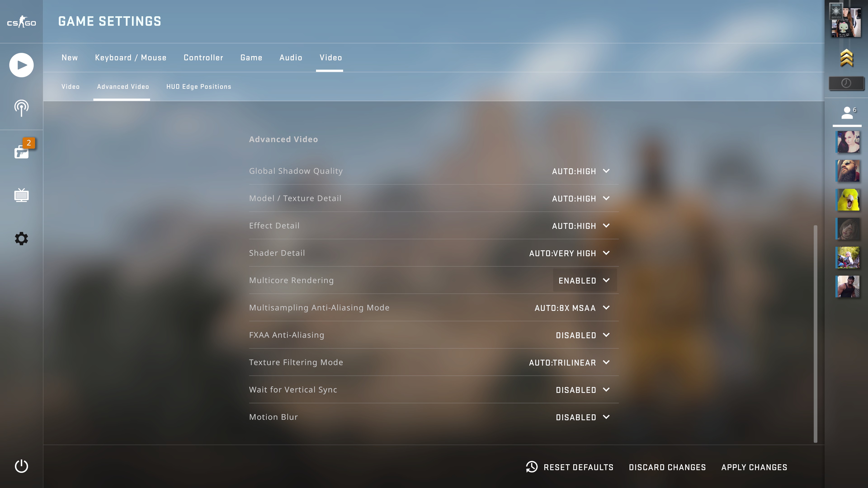Click the gold chevron rank icon

pyautogui.click(x=846, y=58)
